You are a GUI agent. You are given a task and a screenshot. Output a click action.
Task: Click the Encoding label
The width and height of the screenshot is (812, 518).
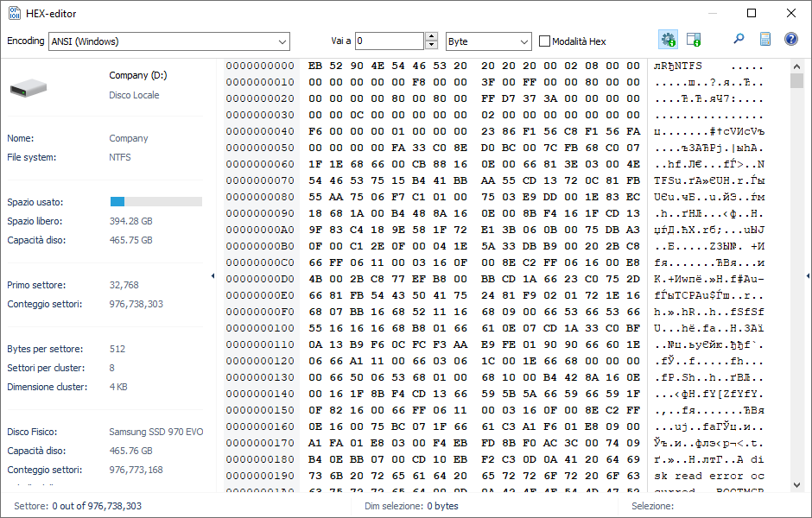25,41
